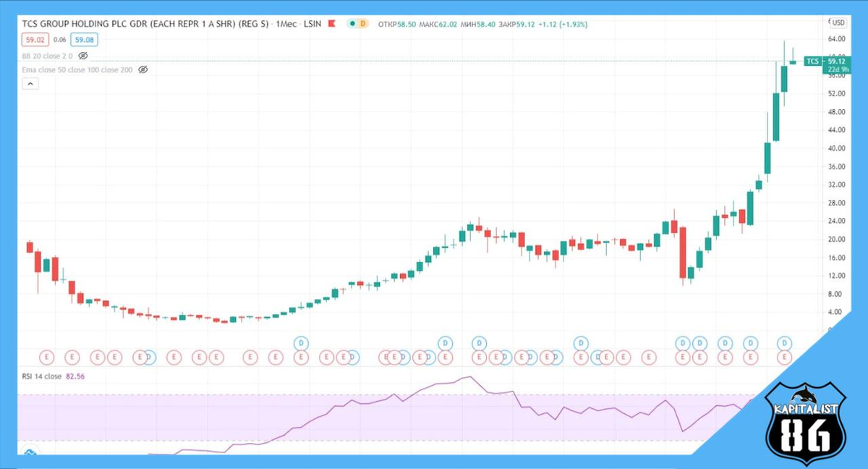868x469 pixels.
Task: Collapse the indicator legend with the arrow button
Action: tap(30, 84)
